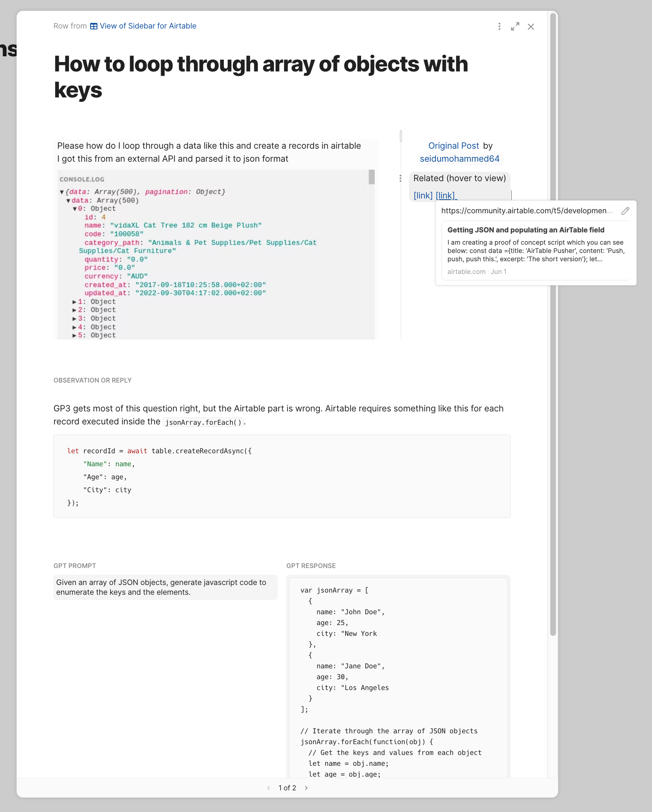Collapse the data: Array(500) node
The height and width of the screenshot is (812, 652).
[x=68, y=201]
